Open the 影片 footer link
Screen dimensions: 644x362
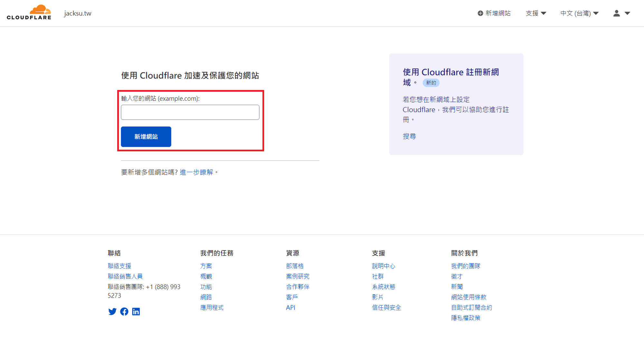[x=378, y=297]
